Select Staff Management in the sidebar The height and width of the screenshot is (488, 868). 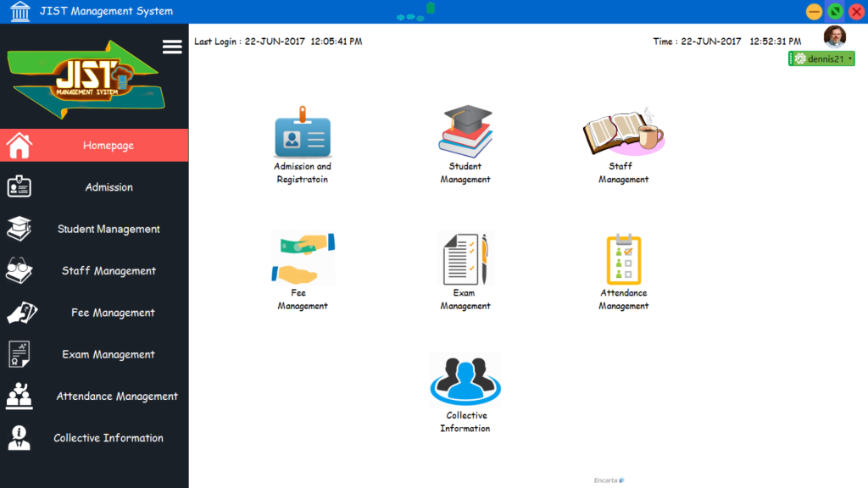coord(108,270)
